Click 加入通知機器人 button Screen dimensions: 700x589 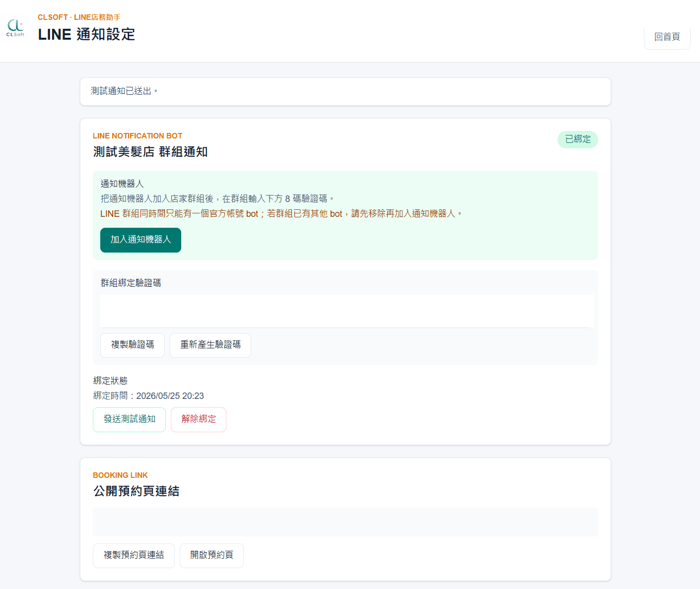tap(140, 240)
